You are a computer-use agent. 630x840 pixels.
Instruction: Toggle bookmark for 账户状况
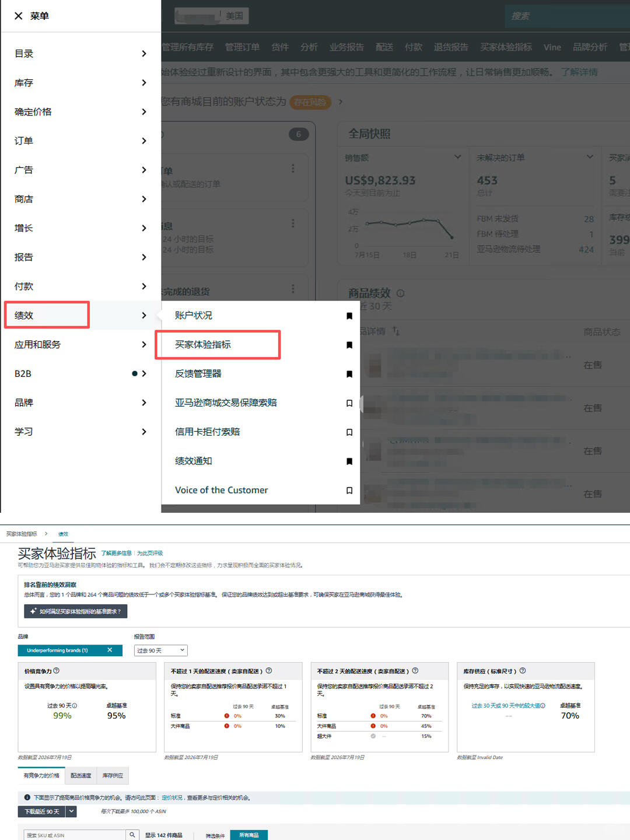coord(349,316)
